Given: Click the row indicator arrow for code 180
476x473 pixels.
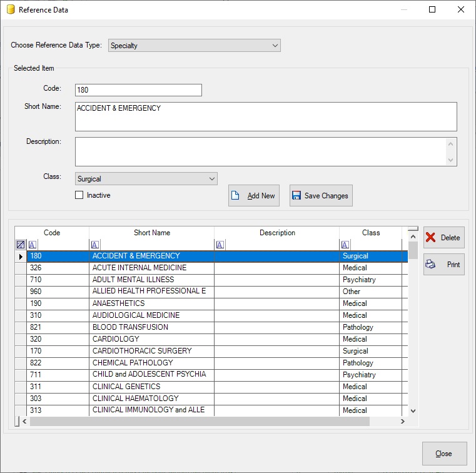Looking at the screenshot, I should [21, 257].
